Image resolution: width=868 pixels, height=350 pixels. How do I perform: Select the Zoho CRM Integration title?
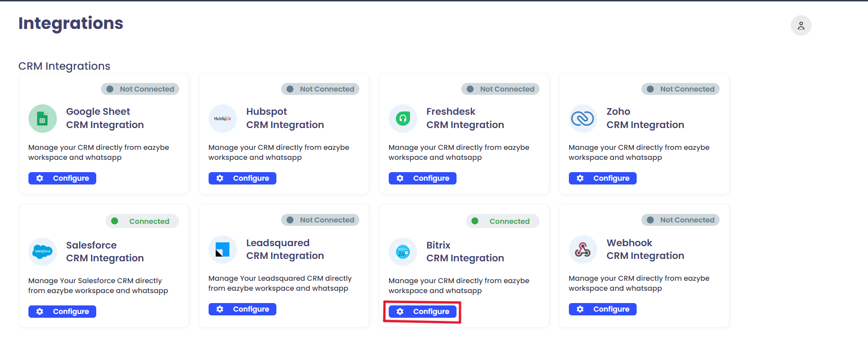click(x=645, y=118)
